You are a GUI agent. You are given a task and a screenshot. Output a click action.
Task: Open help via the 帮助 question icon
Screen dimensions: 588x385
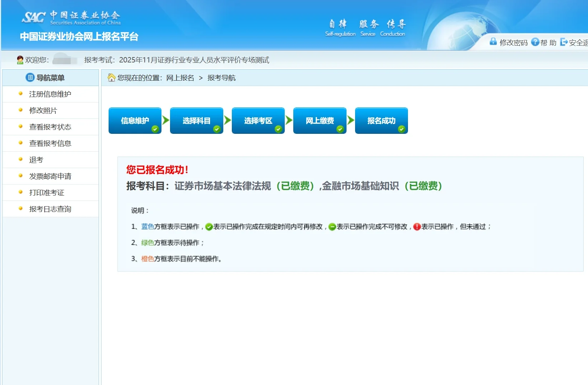point(535,42)
